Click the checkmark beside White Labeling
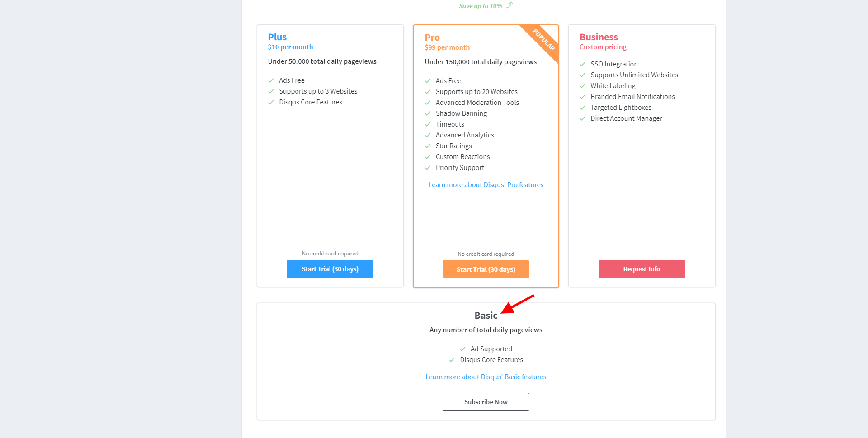868x438 pixels. pyautogui.click(x=583, y=86)
